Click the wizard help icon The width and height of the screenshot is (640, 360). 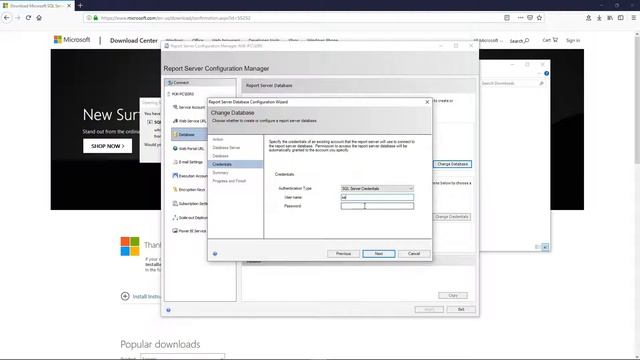tap(215, 254)
